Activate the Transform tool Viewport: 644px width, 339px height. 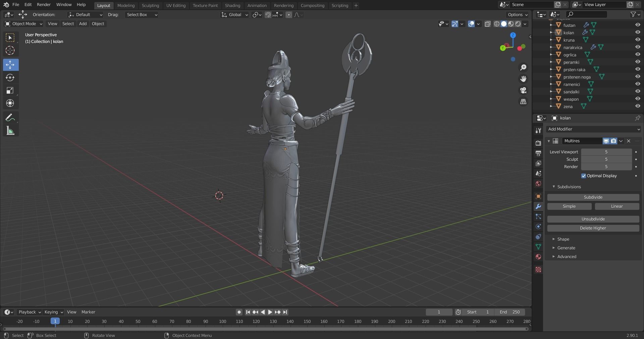pyautogui.click(x=10, y=103)
